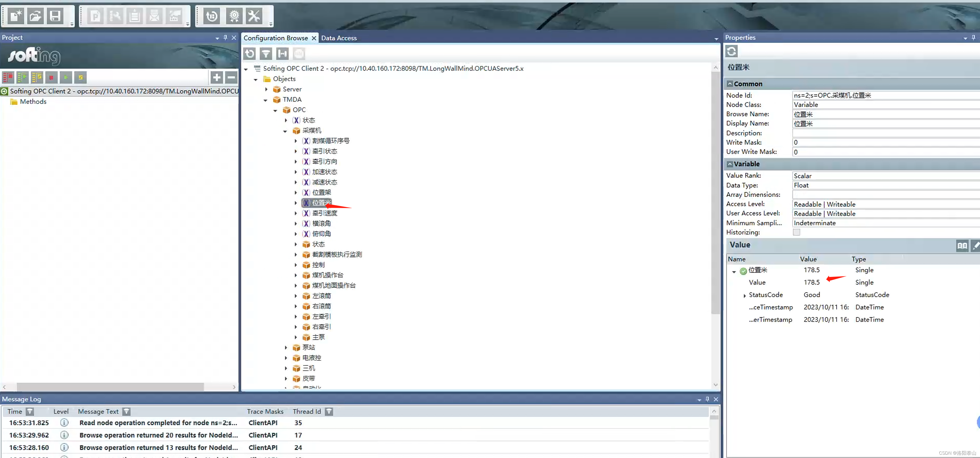Screen dimensions: 980x458
Task: Click the Node Id field value
Action: [x=886, y=95]
